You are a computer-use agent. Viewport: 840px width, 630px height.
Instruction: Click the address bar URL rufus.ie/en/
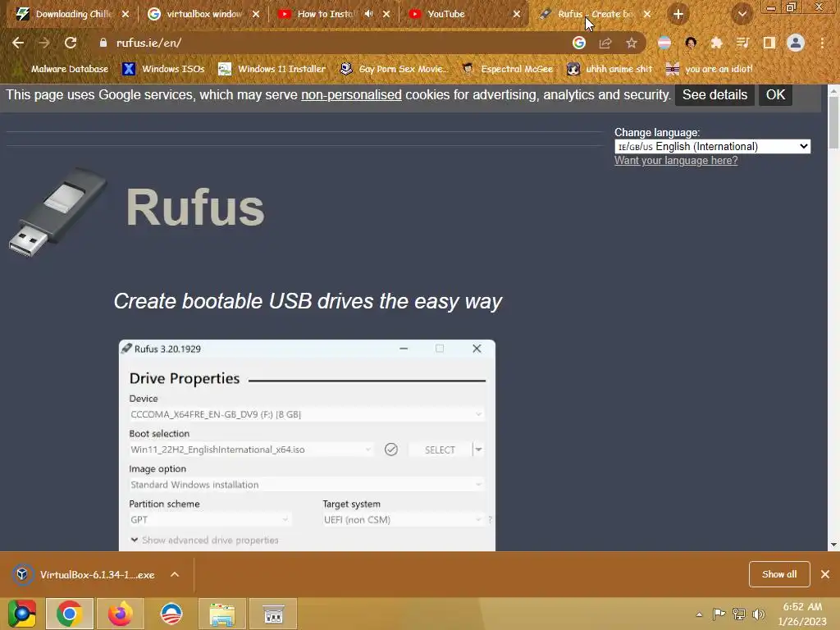pos(149,43)
